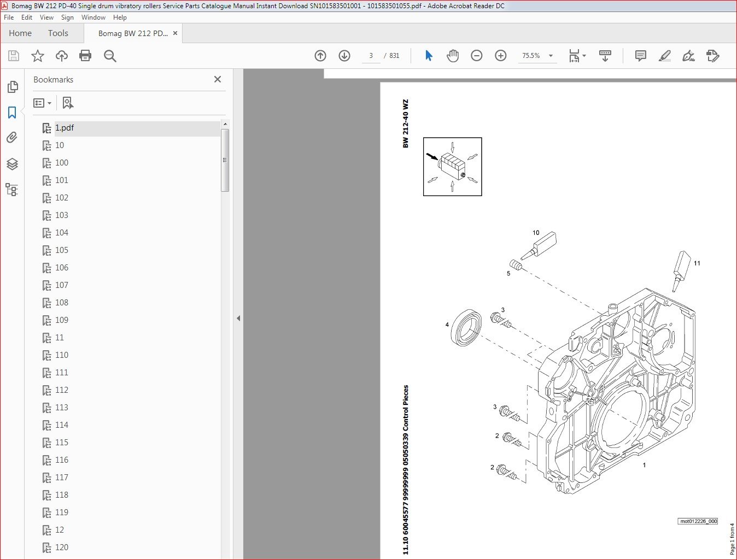Activate the Hand pan tool

pos(453,56)
